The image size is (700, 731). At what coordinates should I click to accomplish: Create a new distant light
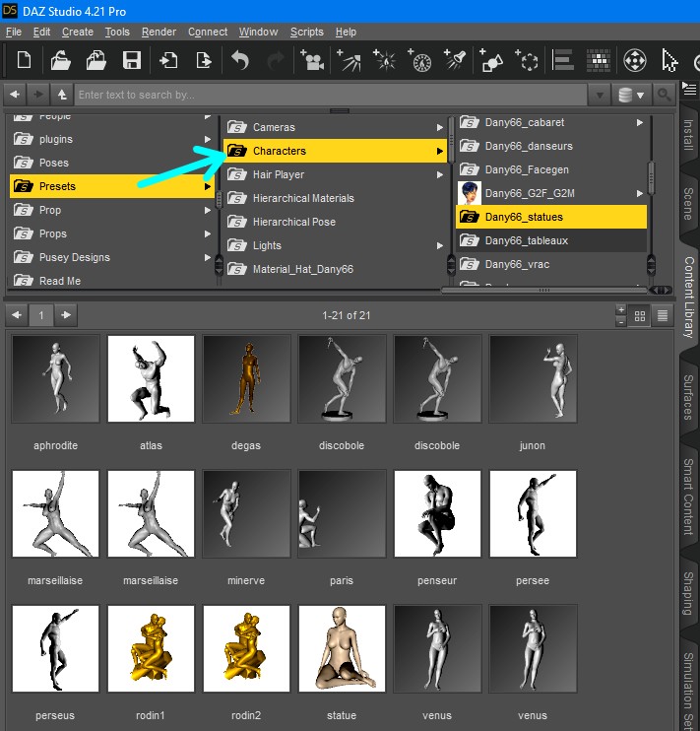420,61
